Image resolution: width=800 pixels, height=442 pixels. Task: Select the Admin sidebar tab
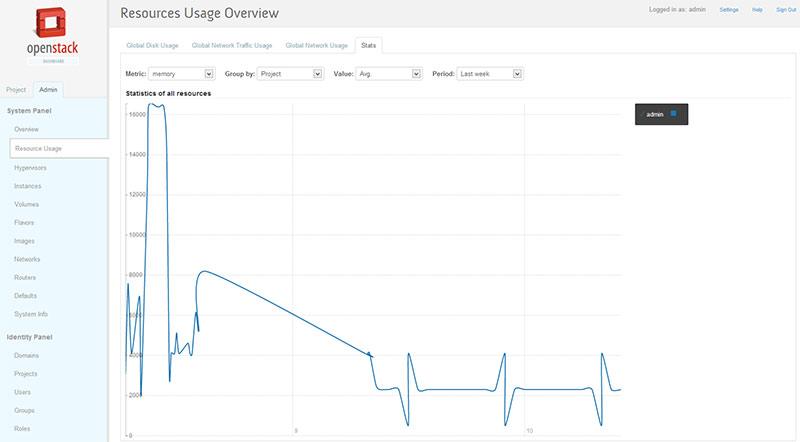point(48,90)
